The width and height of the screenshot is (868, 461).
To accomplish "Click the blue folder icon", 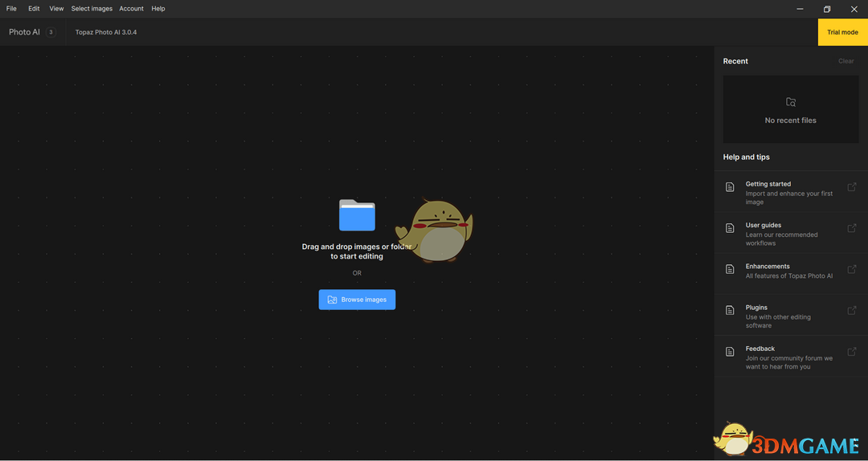I will 357,214.
